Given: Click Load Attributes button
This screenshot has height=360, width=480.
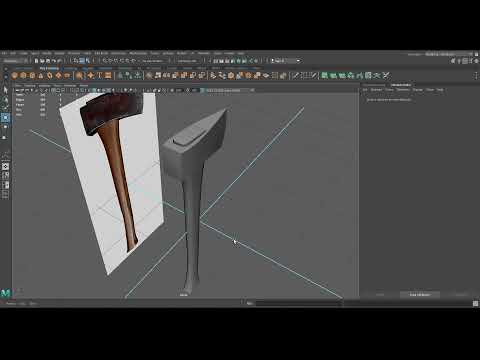Looking at the screenshot, I should click(x=420, y=295).
